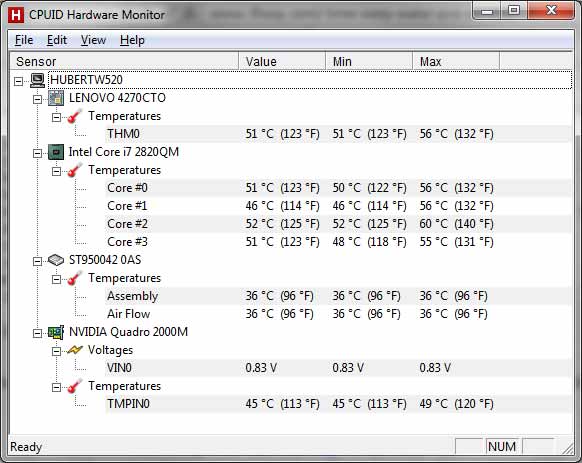Select the Voltages label
Screen dimensions: 582x463
[110, 350]
